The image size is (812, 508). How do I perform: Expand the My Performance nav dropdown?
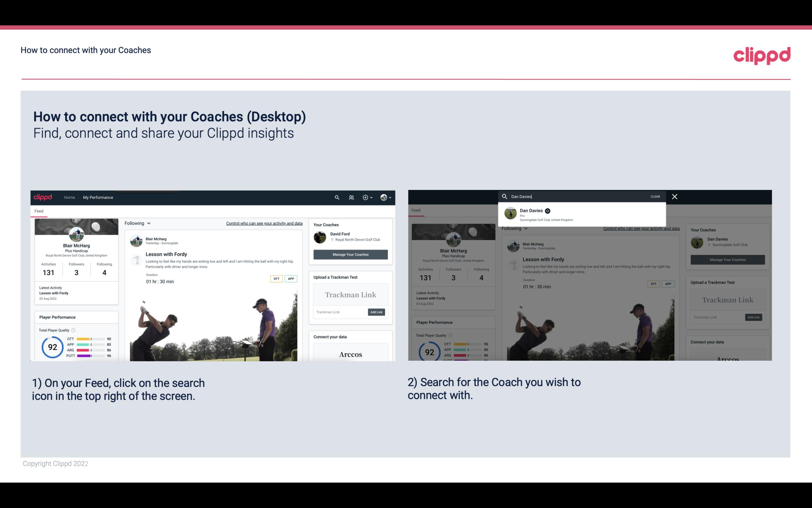[98, 197]
